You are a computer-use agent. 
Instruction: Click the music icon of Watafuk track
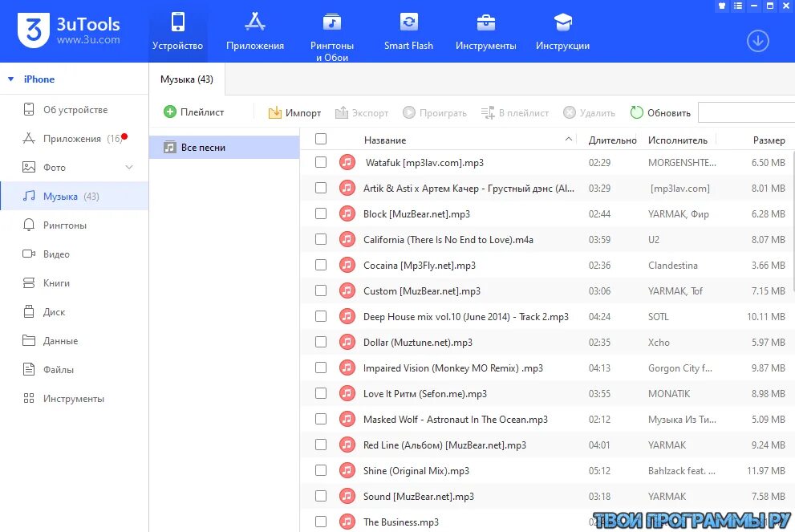pos(347,162)
